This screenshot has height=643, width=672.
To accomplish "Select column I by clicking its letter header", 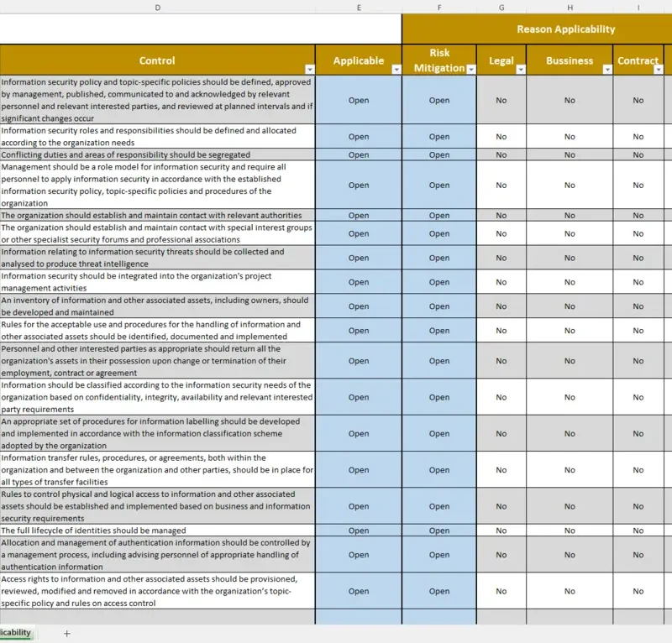I will [638, 8].
